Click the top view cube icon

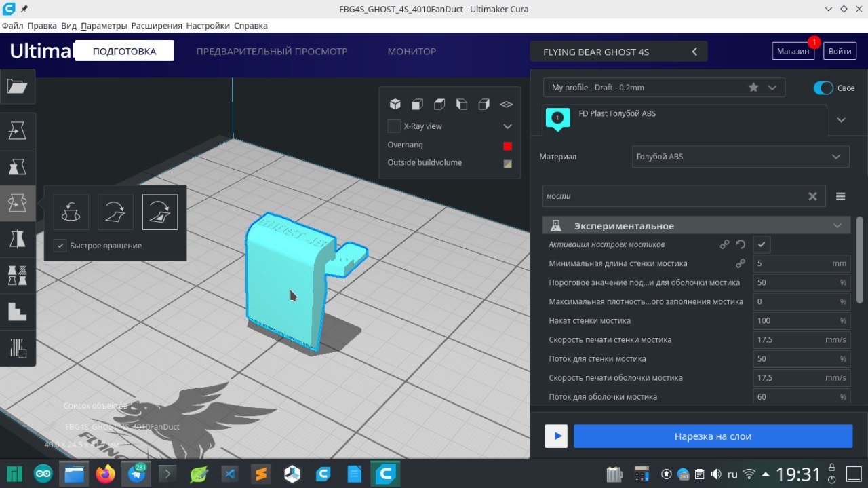point(439,104)
